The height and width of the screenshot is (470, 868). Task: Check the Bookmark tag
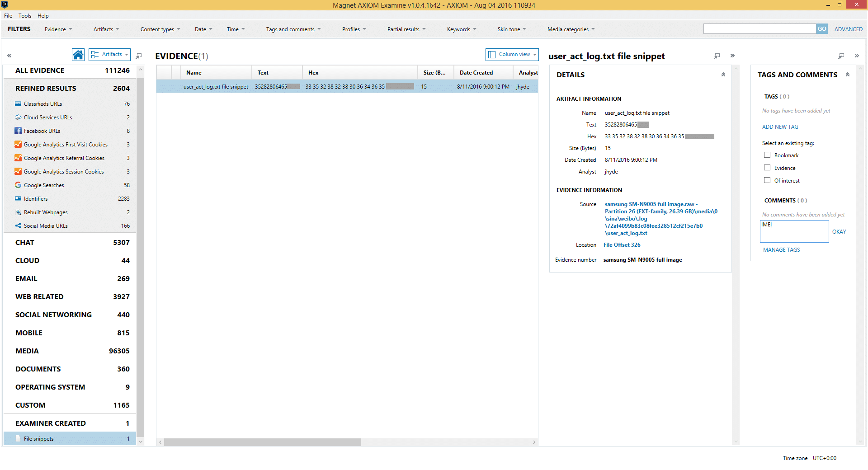[767, 155]
